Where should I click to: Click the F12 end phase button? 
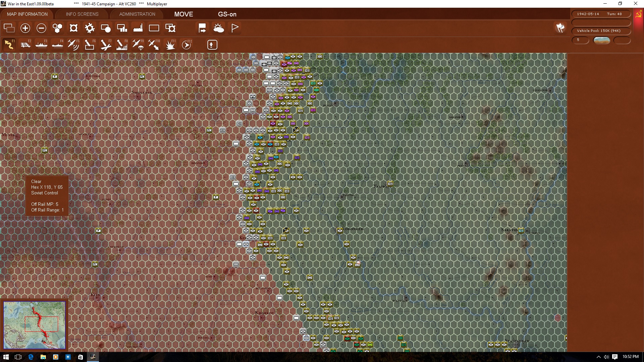187,45
